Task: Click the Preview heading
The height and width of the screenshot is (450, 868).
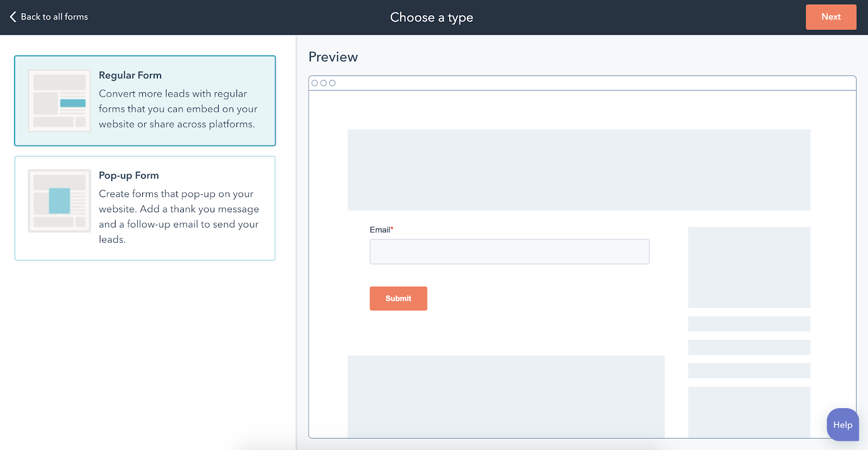Action: point(333,57)
